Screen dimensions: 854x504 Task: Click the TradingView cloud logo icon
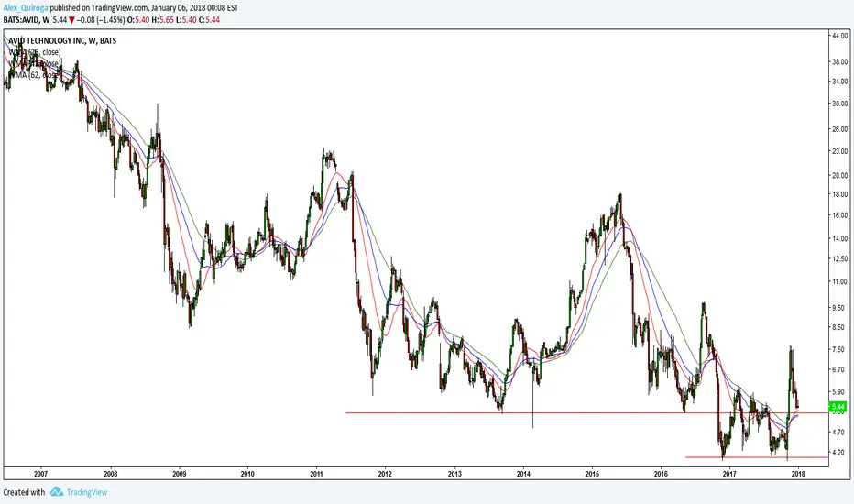pyautogui.click(x=56, y=492)
